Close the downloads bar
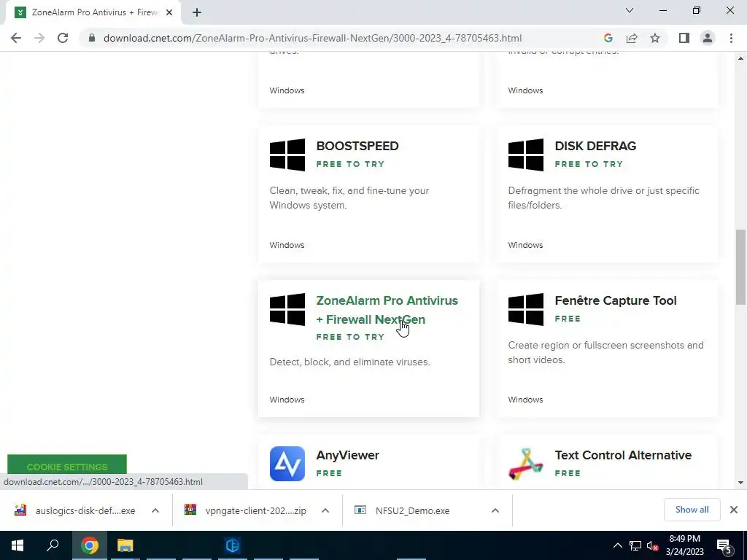Screen dimensions: 747x560 pyautogui.click(x=734, y=510)
